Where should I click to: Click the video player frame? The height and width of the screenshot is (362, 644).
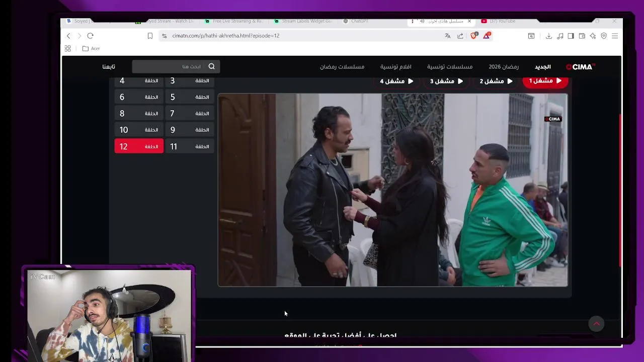pos(393,190)
